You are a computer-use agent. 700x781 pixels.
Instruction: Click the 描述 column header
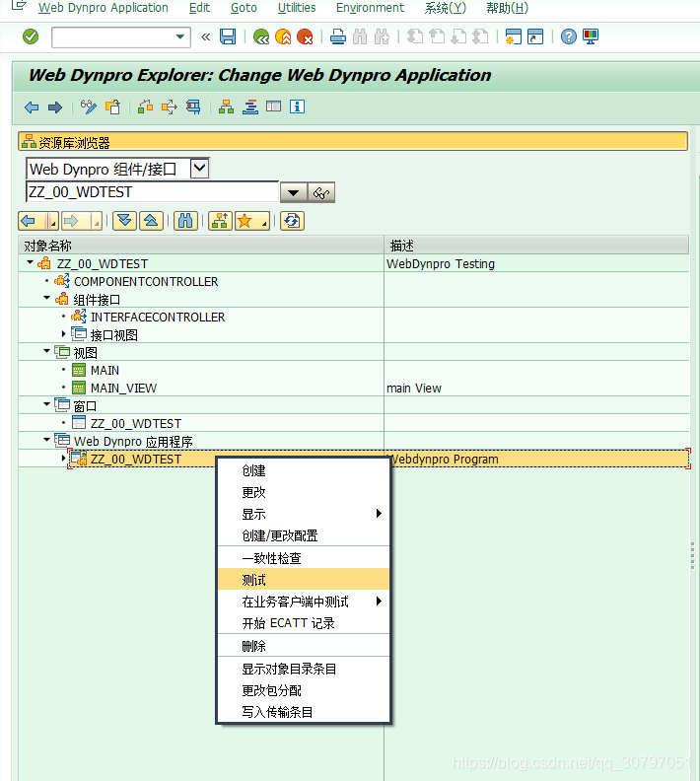536,246
